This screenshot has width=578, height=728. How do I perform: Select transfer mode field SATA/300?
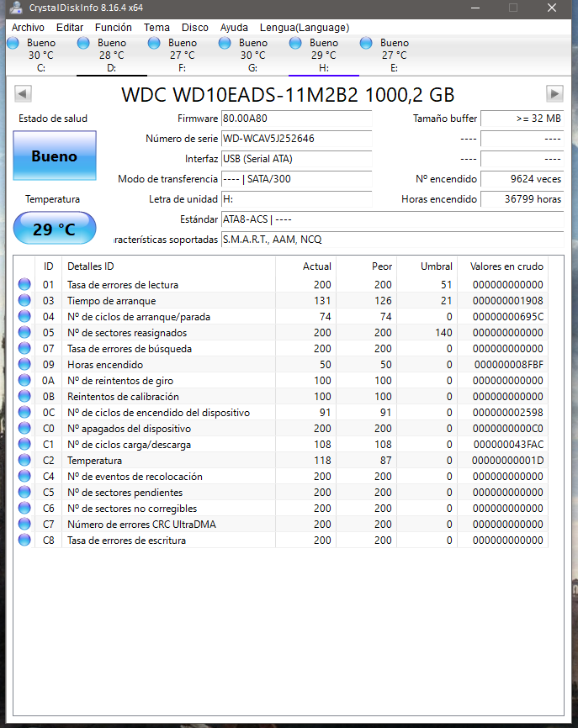[296, 179]
